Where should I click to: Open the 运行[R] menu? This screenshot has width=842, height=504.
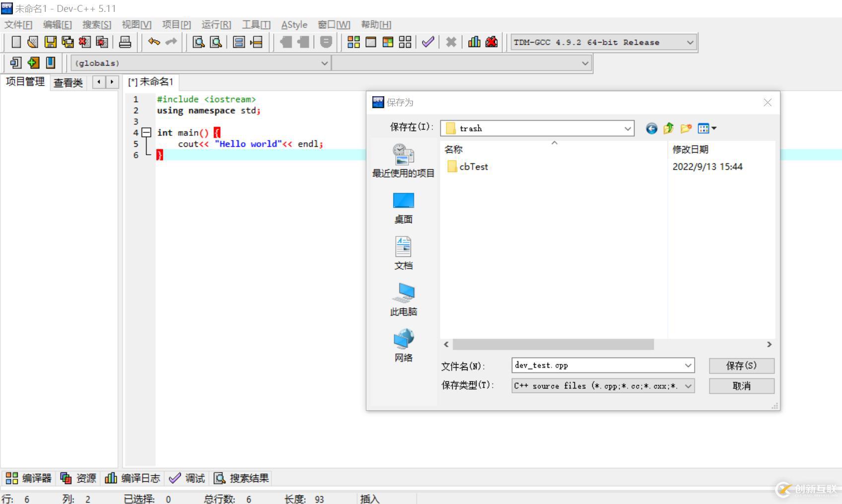(x=216, y=24)
